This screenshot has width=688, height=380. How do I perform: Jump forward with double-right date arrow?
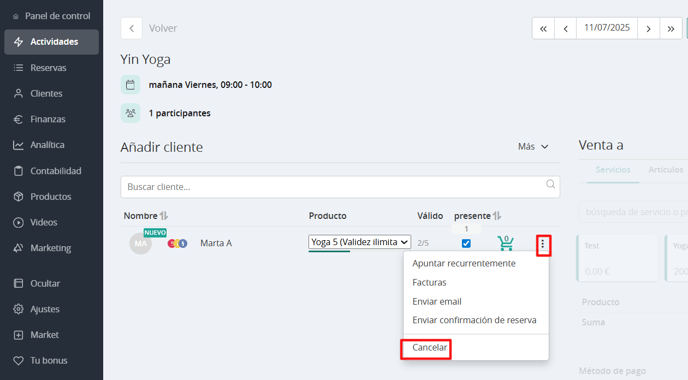point(671,29)
